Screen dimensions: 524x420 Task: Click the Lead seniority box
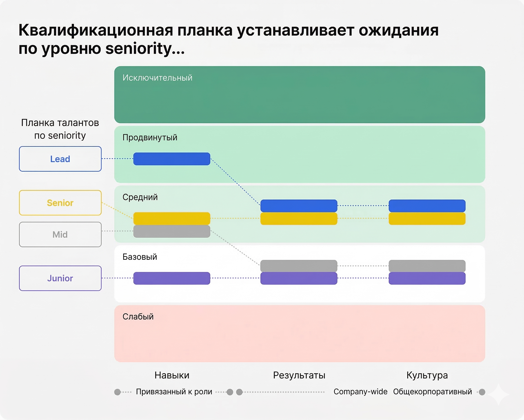pyautogui.click(x=60, y=159)
